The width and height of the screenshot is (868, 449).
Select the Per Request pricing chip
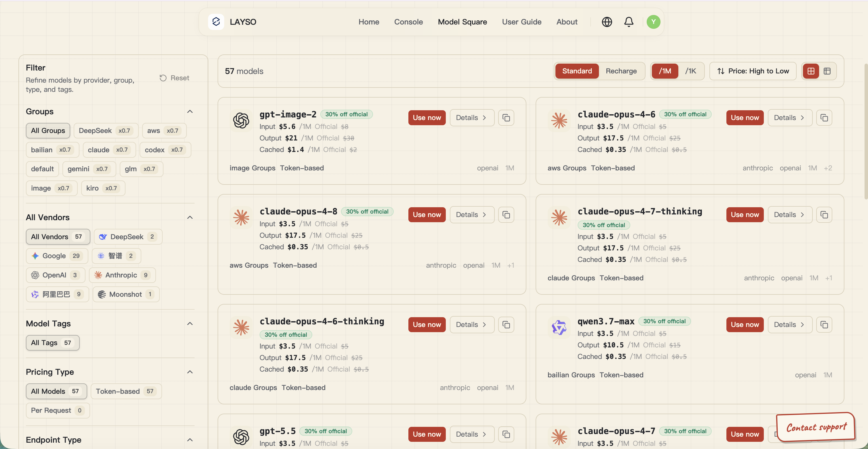58,410
